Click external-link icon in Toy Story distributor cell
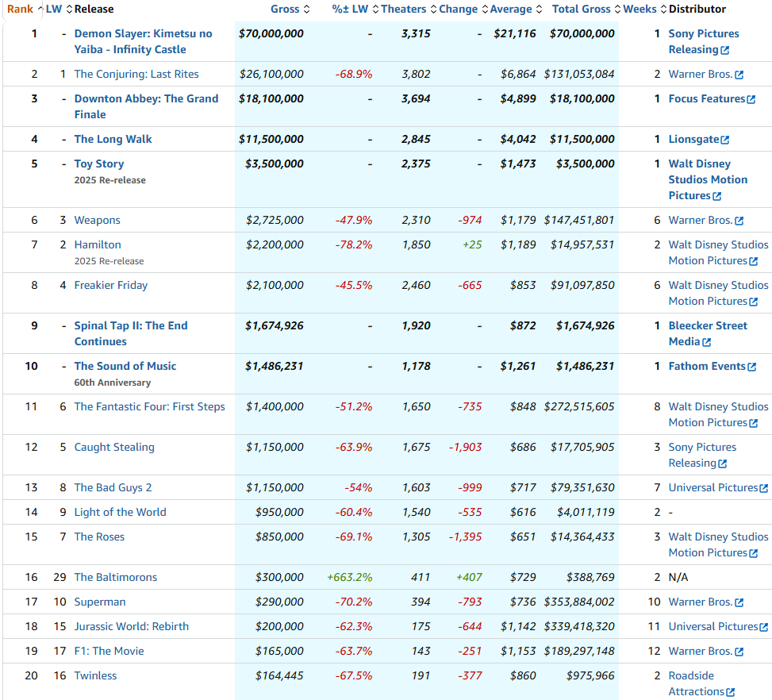 (x=717, y=196)
